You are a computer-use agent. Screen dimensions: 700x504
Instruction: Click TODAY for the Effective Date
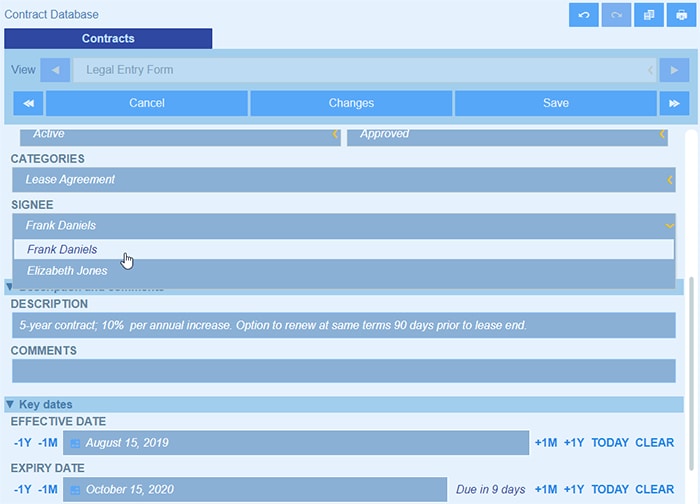tap(610, 443)
